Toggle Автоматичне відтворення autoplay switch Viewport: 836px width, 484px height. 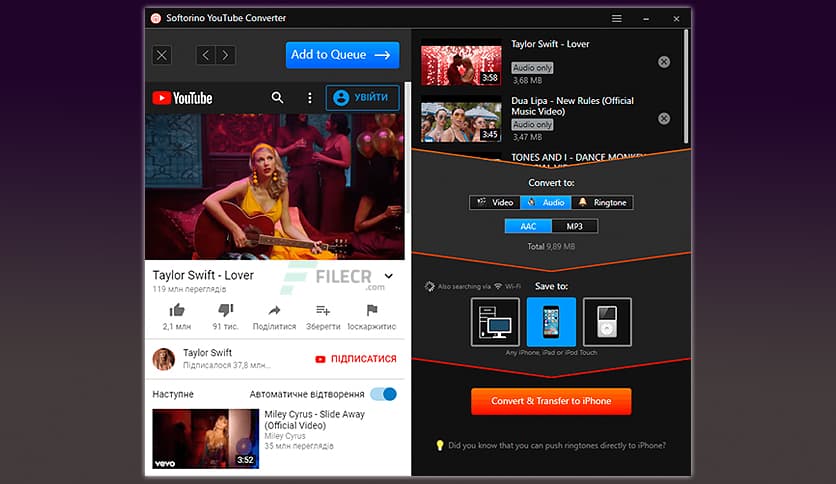coord(384,394)
